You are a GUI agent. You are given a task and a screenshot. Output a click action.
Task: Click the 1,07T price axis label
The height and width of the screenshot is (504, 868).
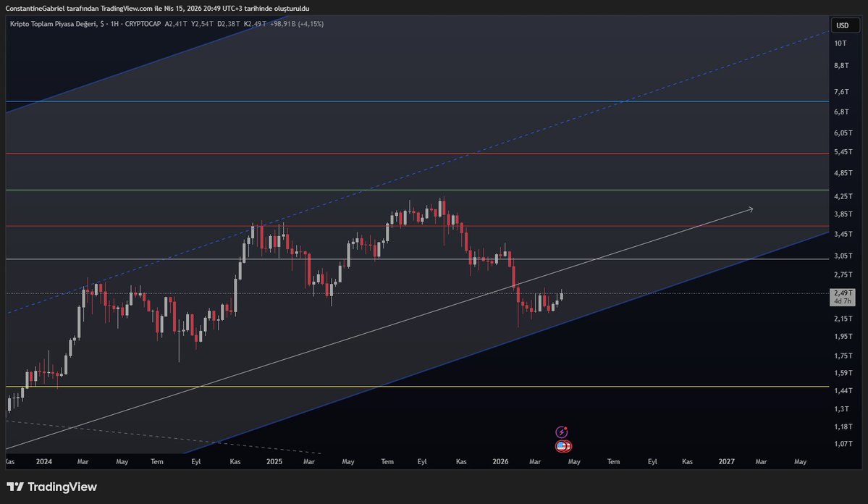(x=843, y=444)
